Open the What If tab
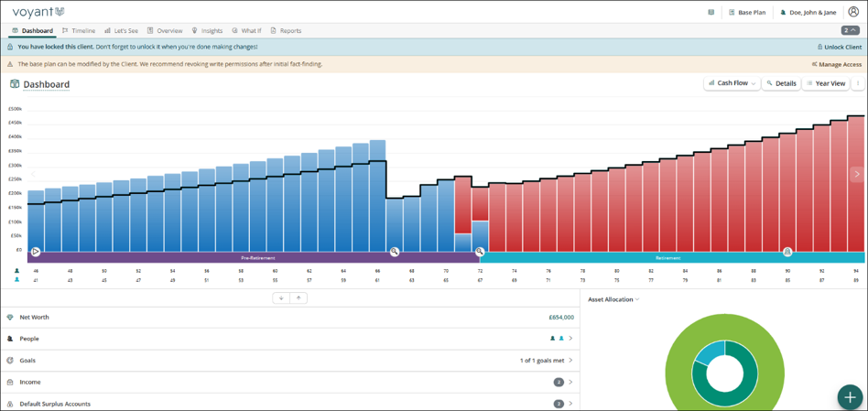Viewport: 868px width, 411px height. coord(246,31)
